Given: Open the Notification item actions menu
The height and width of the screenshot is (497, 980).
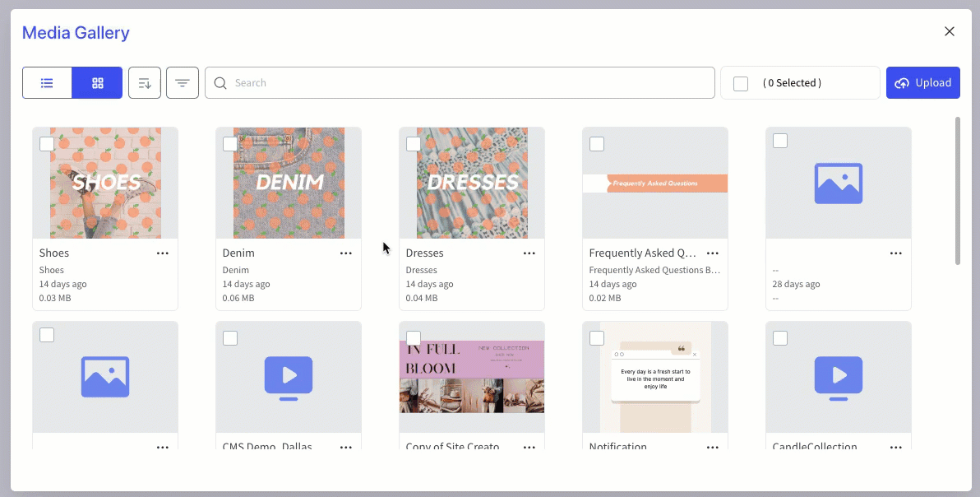Looking at the screenshot, I should pyautogui.click(x=712, y=447).
